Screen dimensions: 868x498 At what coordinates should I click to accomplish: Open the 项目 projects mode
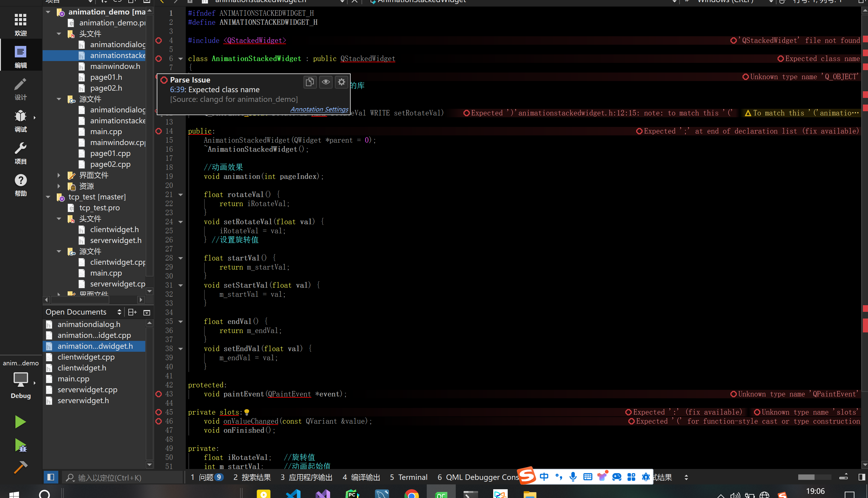point(21,153)
